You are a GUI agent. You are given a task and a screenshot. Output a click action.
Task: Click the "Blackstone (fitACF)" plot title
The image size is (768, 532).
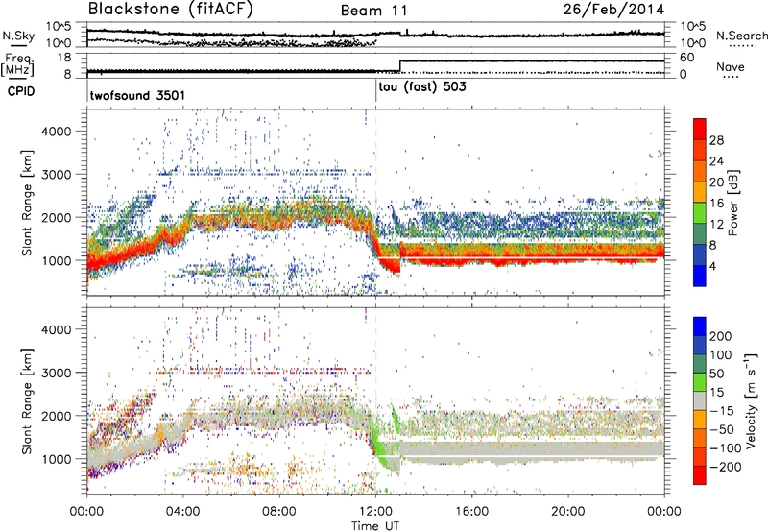click(171, 10)
